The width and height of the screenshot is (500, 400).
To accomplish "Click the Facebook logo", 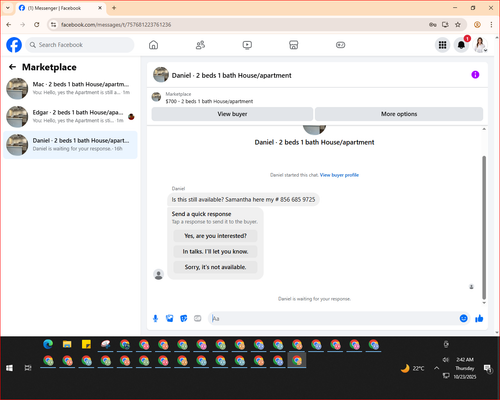I will click(14, 45).
